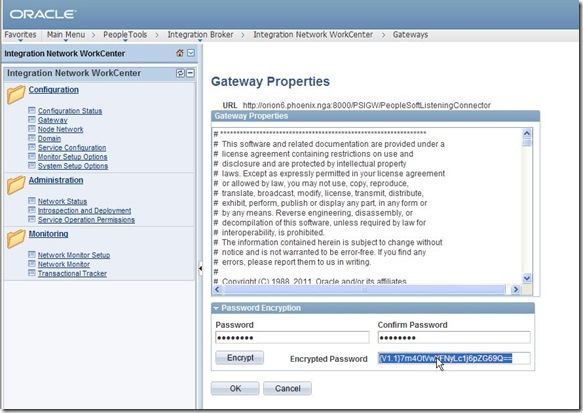This screenshot has height=413, width=583.
Task: Click the Administration folder icon
Action: tap(16, 185)
